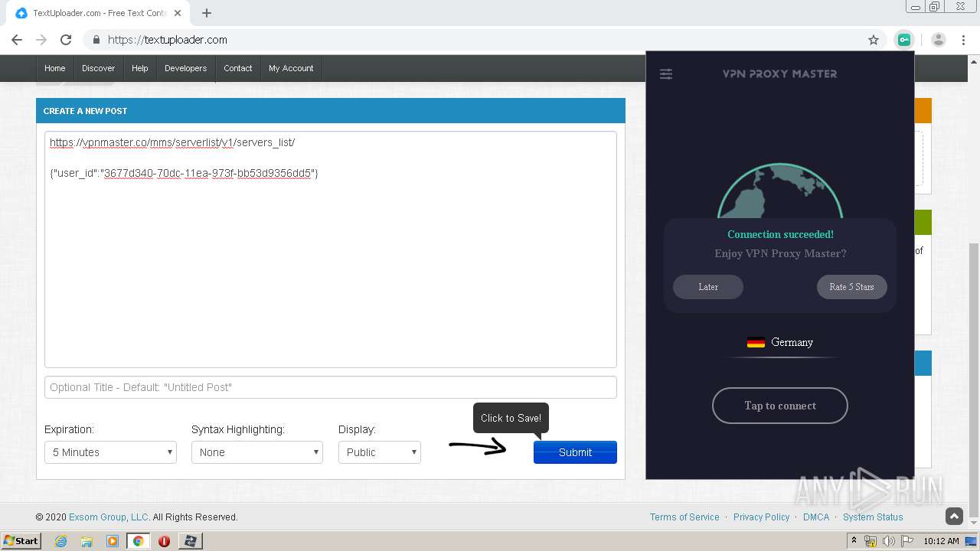Open the file explorer folder in taskbar

(87, 541)
